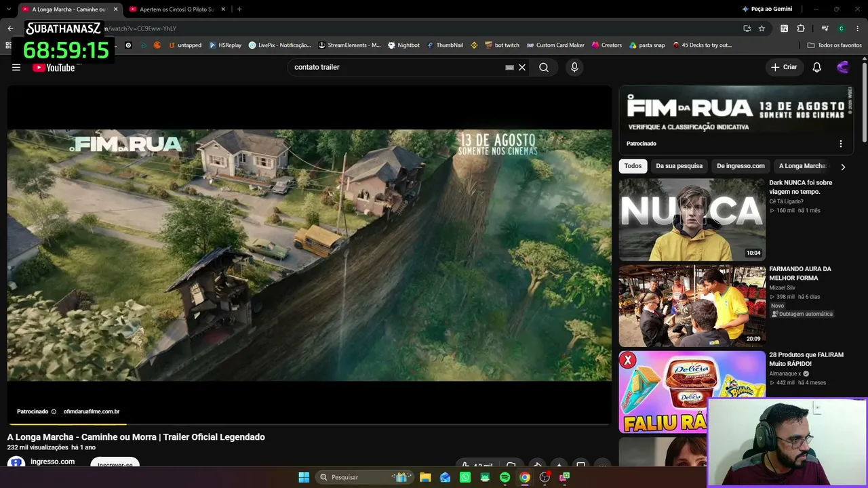The height and width of the screenshot is (488, 868).
Task: Show sponsored ad info icon
Action: (54, 411)
